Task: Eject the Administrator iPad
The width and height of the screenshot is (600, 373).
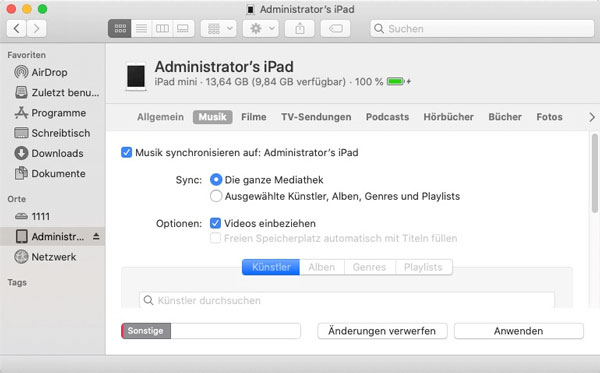Action: (96, 237)
